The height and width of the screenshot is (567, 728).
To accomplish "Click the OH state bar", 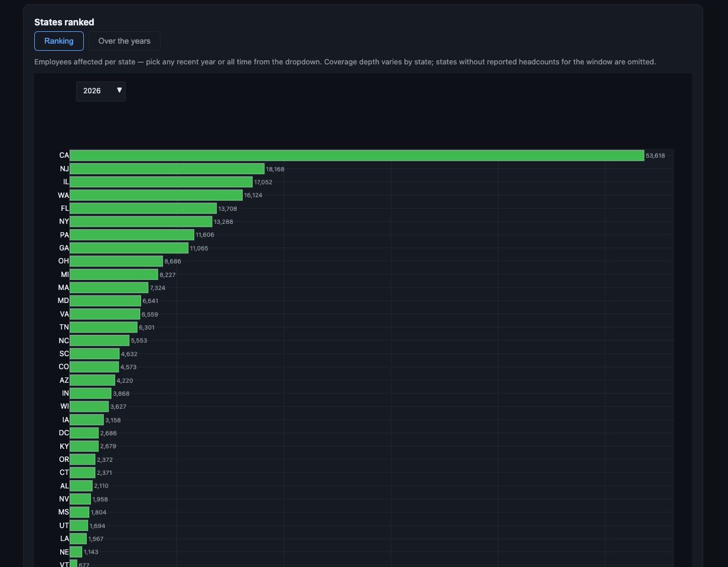I will point(116,261).
